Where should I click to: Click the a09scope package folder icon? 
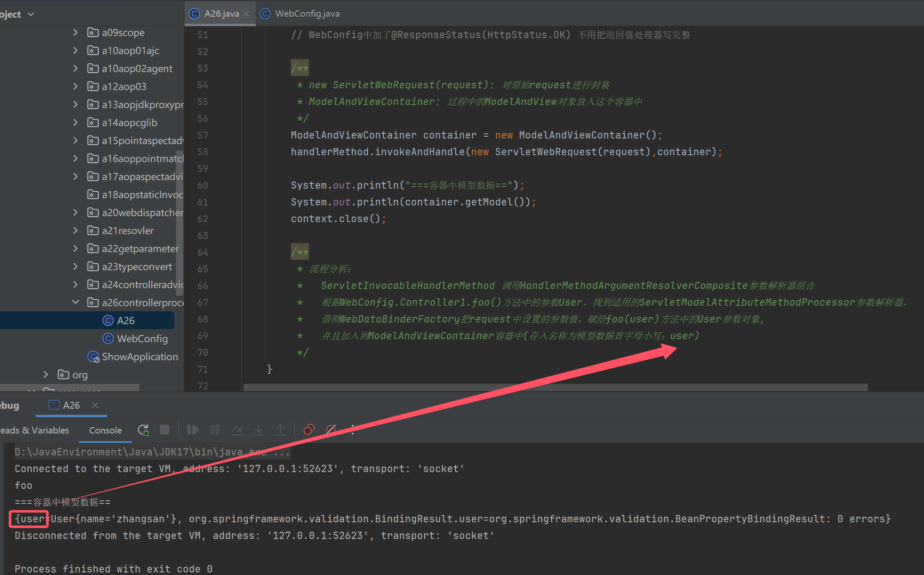[x=93, y=33]
